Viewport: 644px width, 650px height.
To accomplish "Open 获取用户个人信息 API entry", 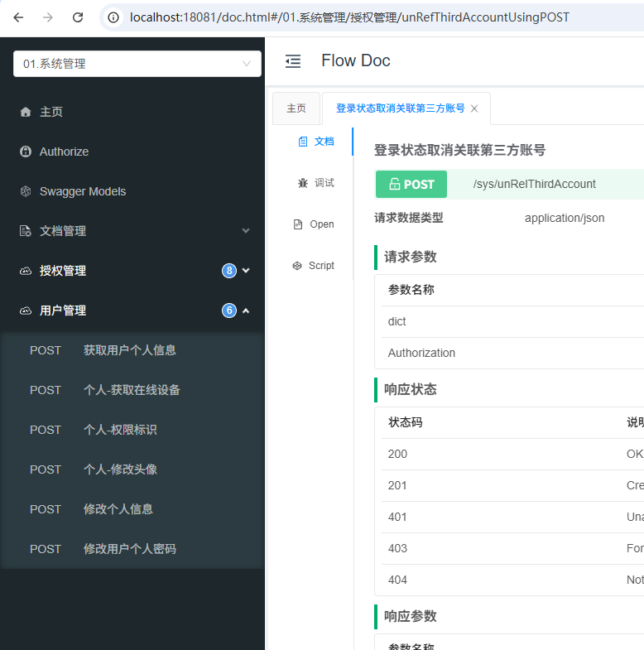I will (x=129, y=350).
